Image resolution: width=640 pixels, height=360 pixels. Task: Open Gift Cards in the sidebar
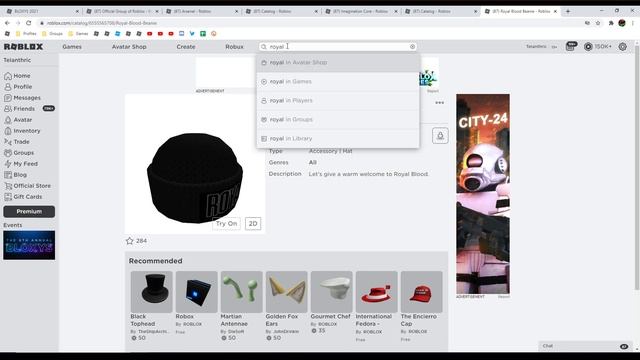[23, 197]
